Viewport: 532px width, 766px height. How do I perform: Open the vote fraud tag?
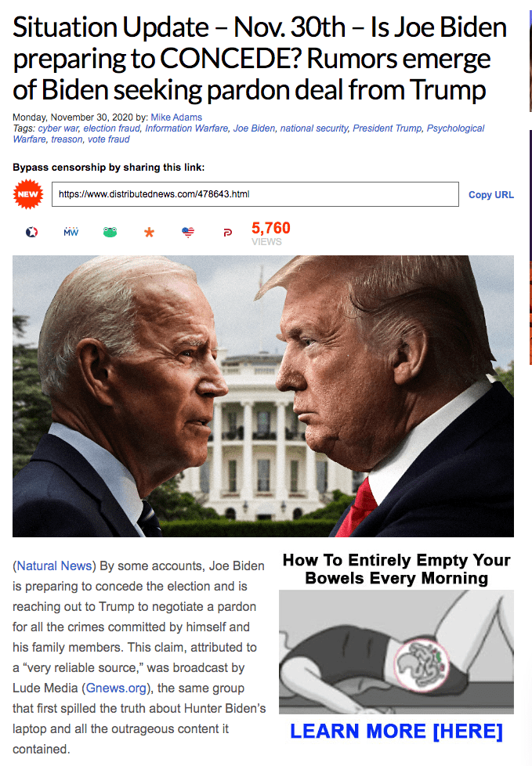pyautogui.click(x=109, y=139)
